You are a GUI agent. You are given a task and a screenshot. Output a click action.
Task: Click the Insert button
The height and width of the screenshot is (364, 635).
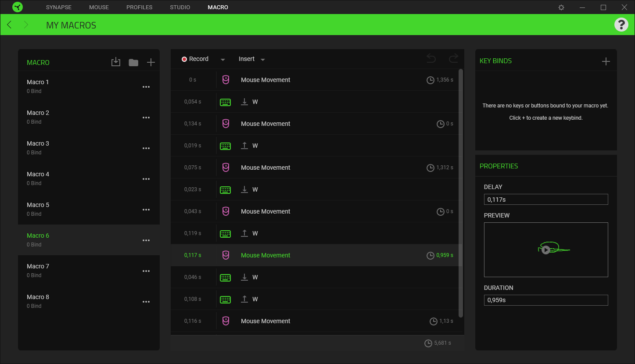click(x=247, y=59)
